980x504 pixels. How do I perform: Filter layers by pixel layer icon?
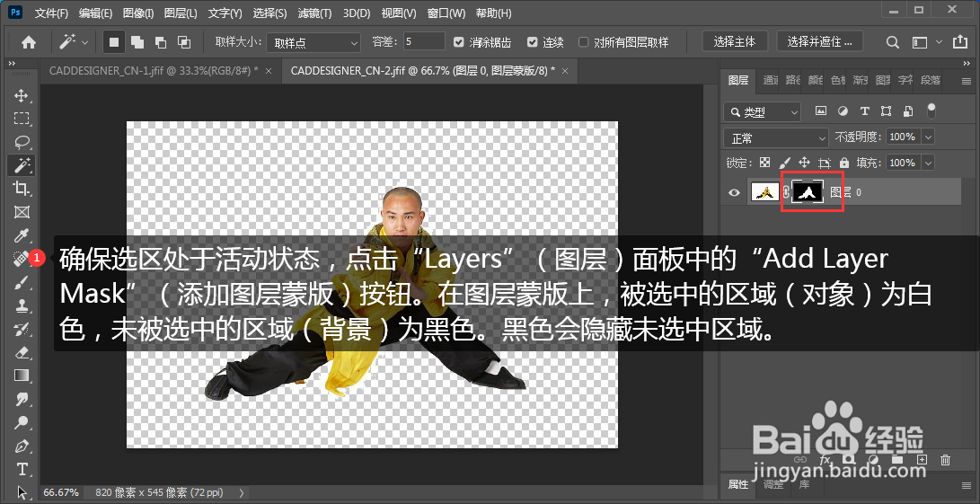tap(821, 111)
